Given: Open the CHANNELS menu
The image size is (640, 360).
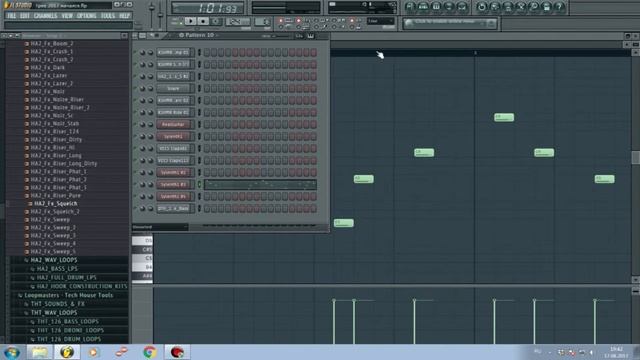Looking at the screenshot, I should click(45, 16).
